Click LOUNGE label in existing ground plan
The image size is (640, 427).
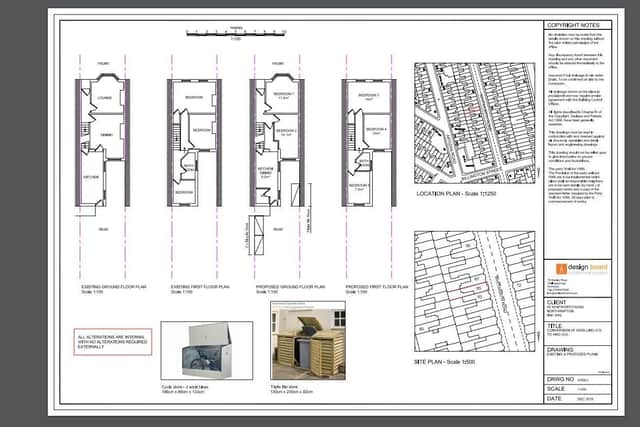105,98
